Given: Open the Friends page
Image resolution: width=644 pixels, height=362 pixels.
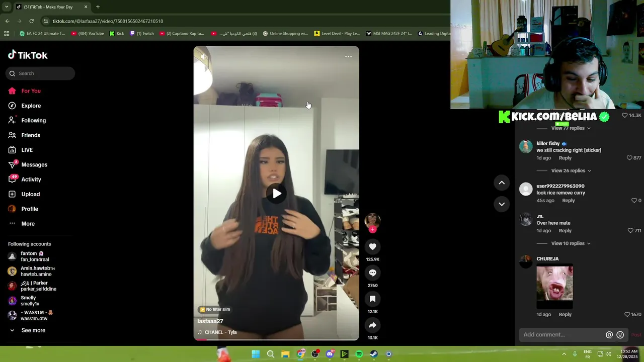Looking at the screenshot, I should [x=30, y=135].
